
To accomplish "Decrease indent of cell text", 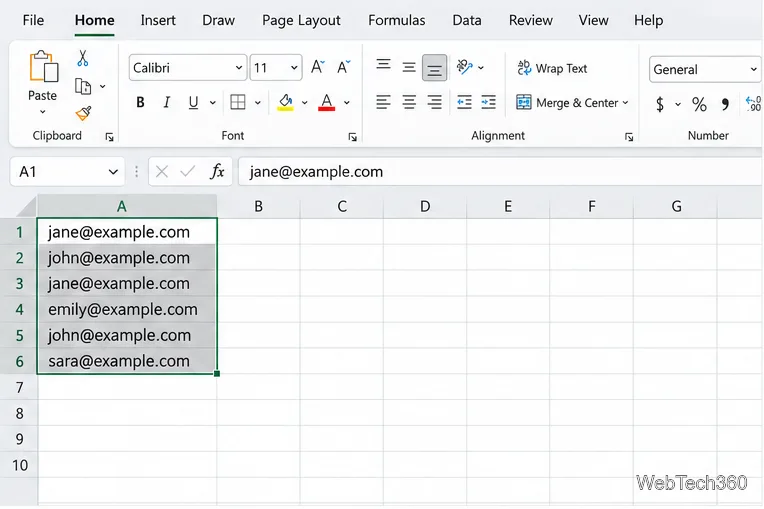I will tap(464, 102).
